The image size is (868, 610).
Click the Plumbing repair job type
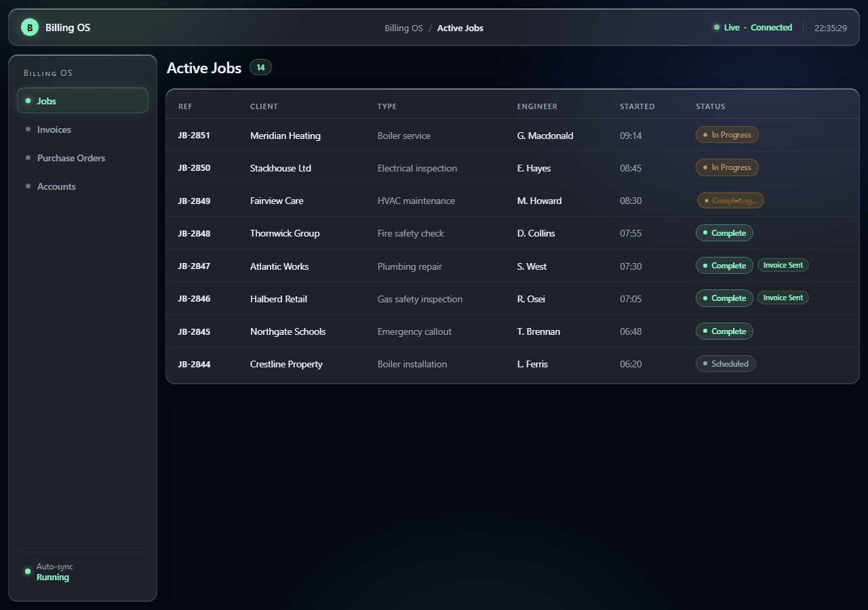[x=410, y=266]
